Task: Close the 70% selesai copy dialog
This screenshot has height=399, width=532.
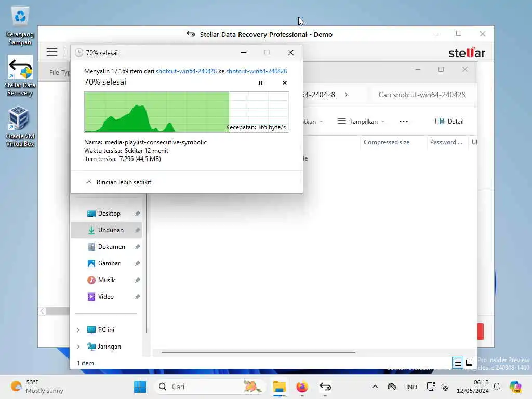Action: [291, 52]
